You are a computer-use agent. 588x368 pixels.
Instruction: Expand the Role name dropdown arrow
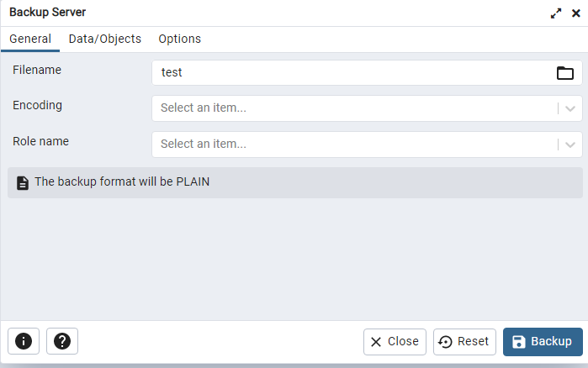pos(570,145)
